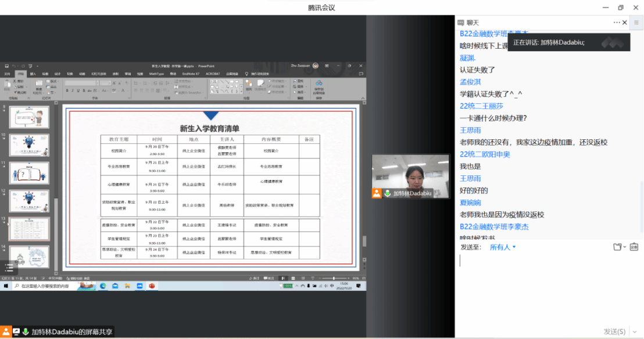The width and height of the screenshot is (644, 339).
Task: Open the 所有人 recipient dropdown
Action: point(502,247)
